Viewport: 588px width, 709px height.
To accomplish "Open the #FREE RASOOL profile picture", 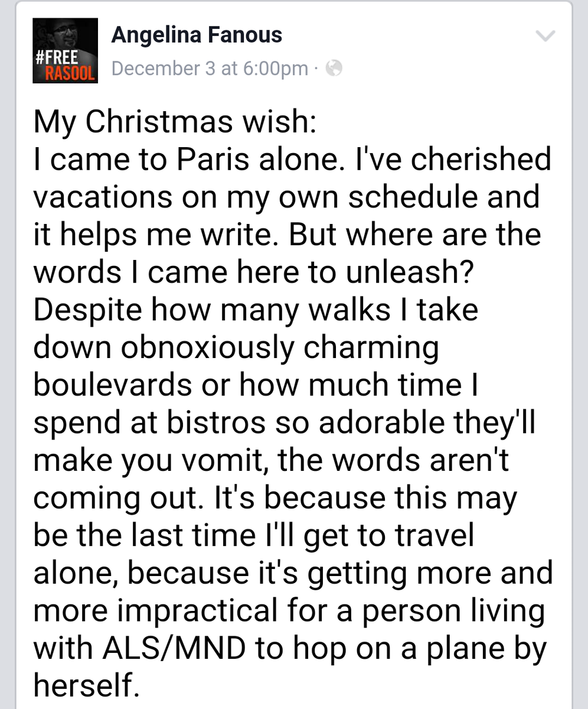I will point(65,50).
